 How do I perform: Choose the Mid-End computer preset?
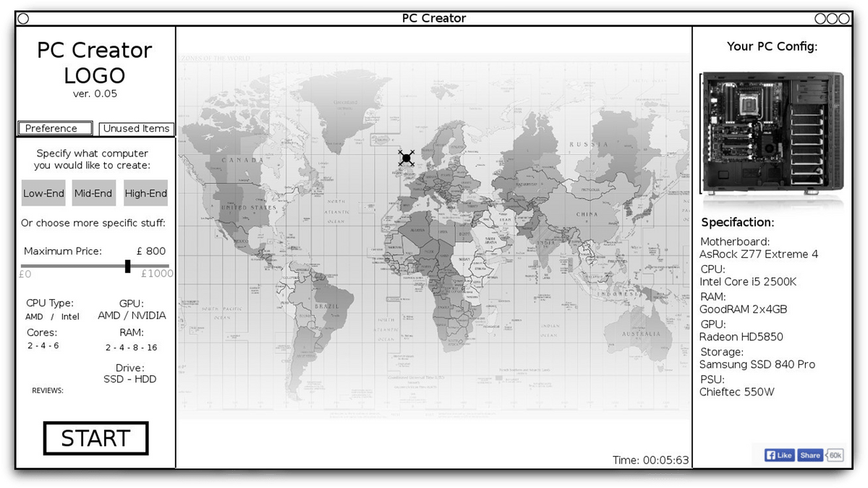coord(93,193)
